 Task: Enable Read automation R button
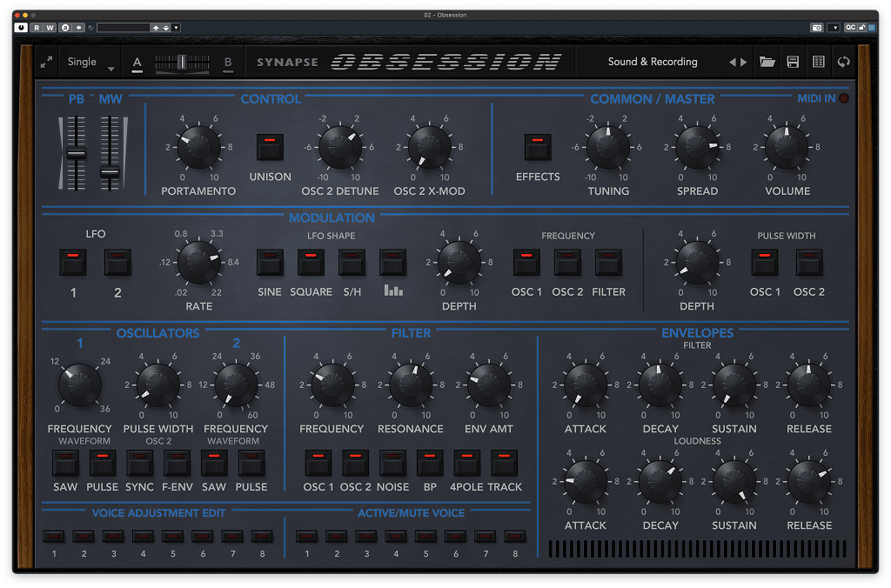(37, 27)
